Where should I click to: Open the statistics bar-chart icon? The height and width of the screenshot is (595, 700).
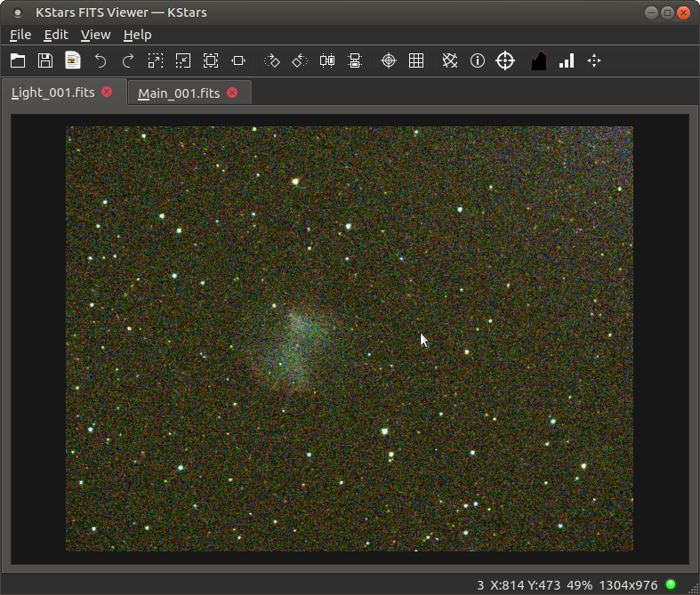tap(567, 60)
